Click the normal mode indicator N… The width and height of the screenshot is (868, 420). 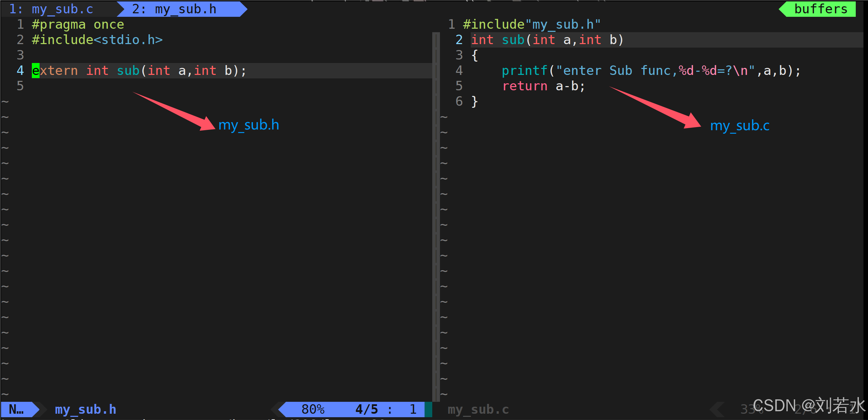pos(17,409)
